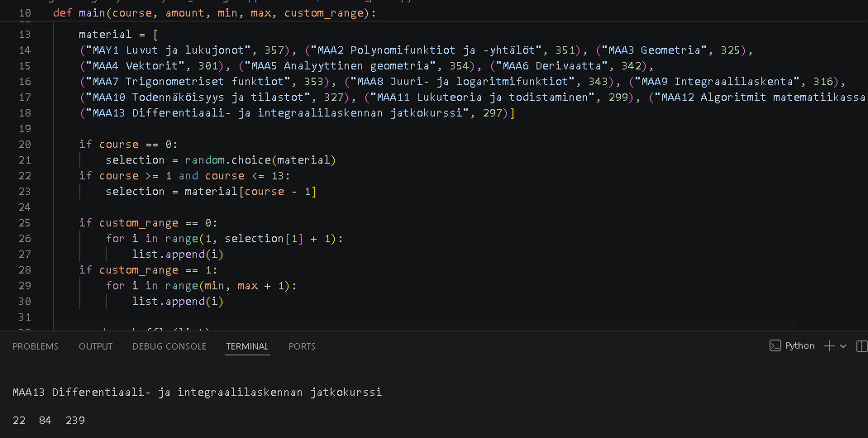Select the TERMINAL tab
Screen dimensions: 868x438
[x=247, y=346]
